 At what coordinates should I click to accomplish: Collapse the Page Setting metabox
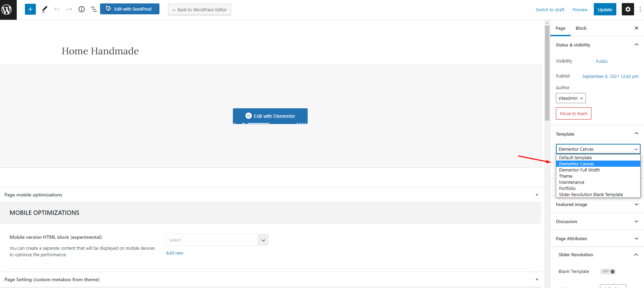point(537,279)
